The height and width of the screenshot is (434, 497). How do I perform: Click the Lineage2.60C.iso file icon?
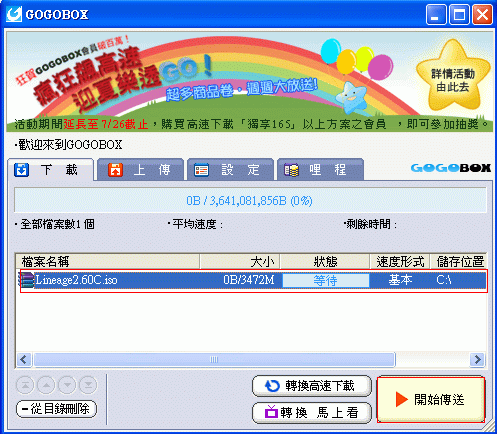(x=27, y=280)
